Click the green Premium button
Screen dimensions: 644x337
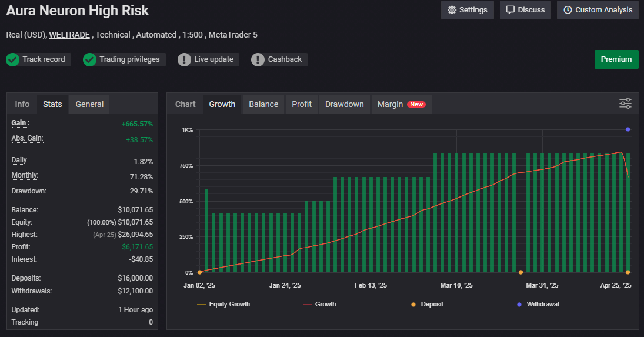point(616,59)
